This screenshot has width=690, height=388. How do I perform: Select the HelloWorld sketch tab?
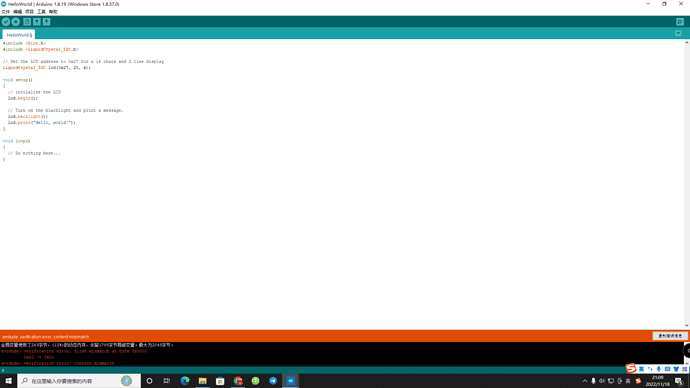tap(18, 35)
